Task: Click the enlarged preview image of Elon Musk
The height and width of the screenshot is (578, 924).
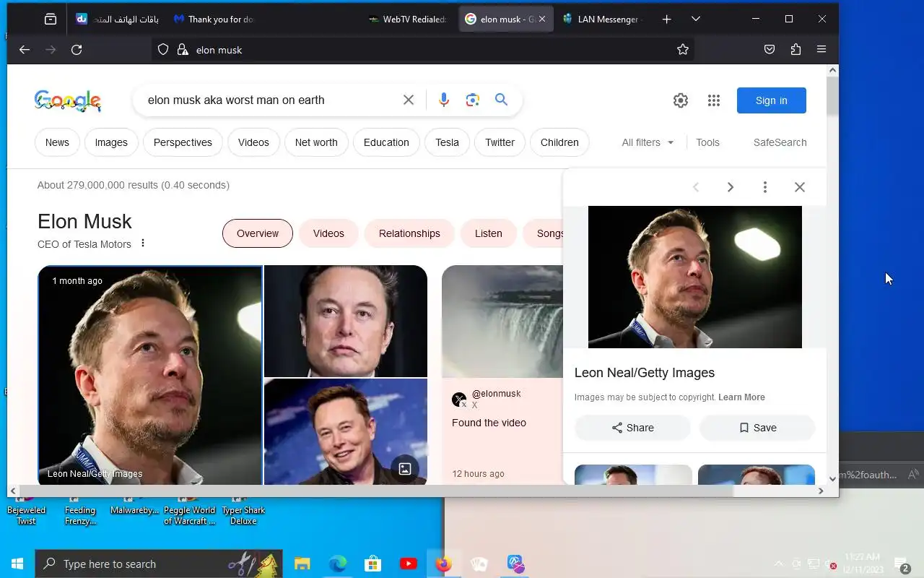Action: 695,277
